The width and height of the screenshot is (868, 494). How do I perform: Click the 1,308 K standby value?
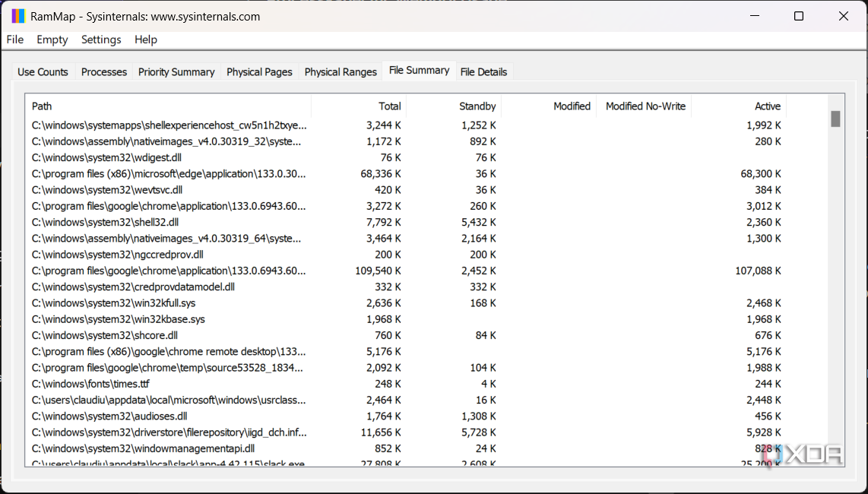pos(479,416)
